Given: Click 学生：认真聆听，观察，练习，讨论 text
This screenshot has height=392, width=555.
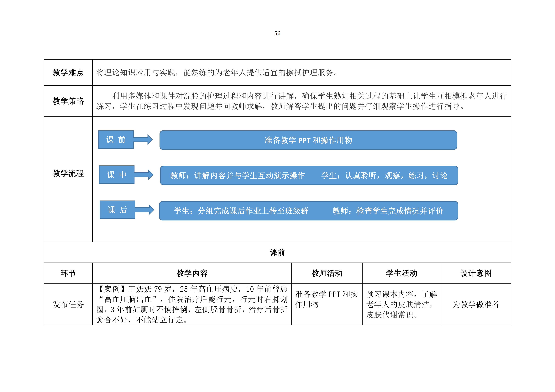Looking at the screenshot, I should point(384,176).
